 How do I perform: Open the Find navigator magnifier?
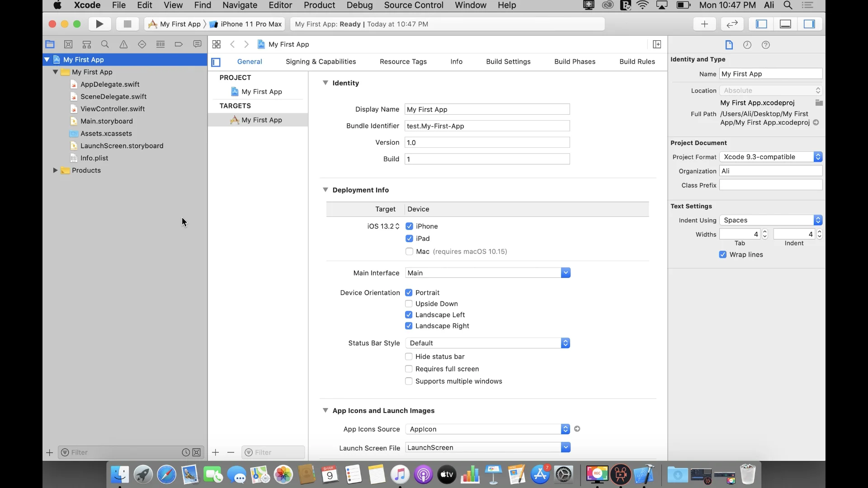[x=105, y=44]
